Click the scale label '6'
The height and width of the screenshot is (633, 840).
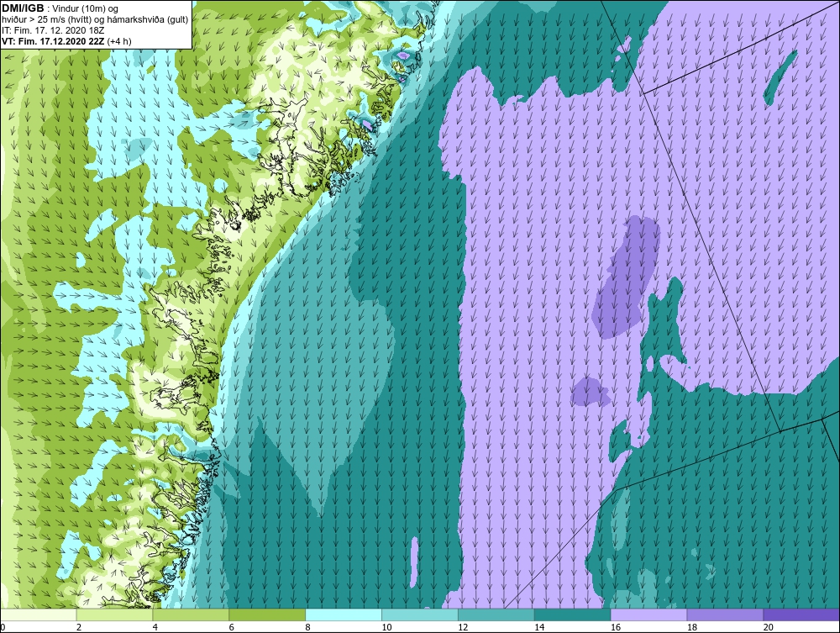[x=231, y=627]
